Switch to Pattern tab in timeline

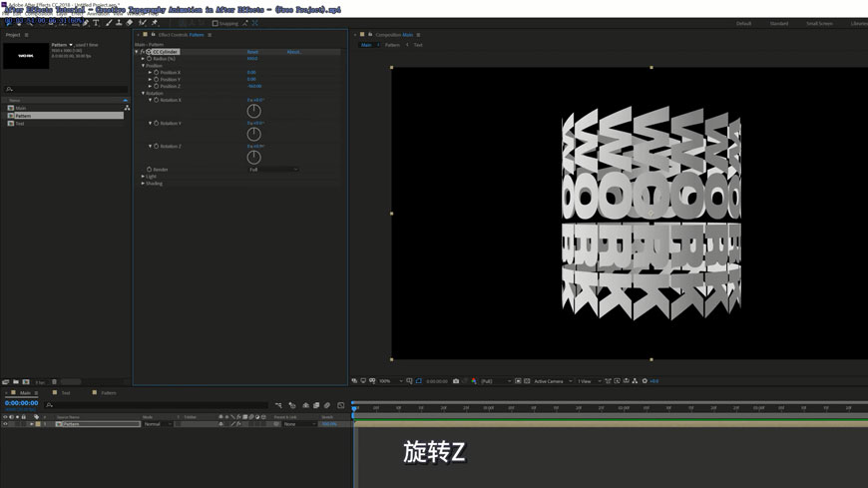coord(109,393)
